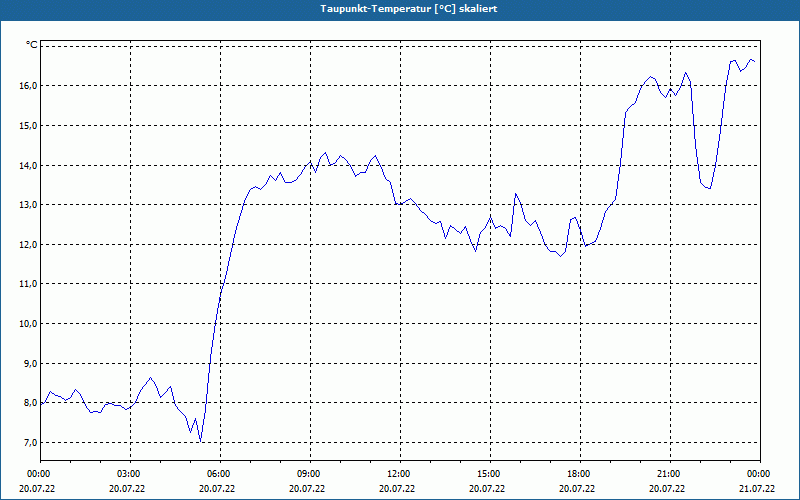Click the '09:00' time label
Image resolution: width=800 pixels, height=500 pixels.
309,474
